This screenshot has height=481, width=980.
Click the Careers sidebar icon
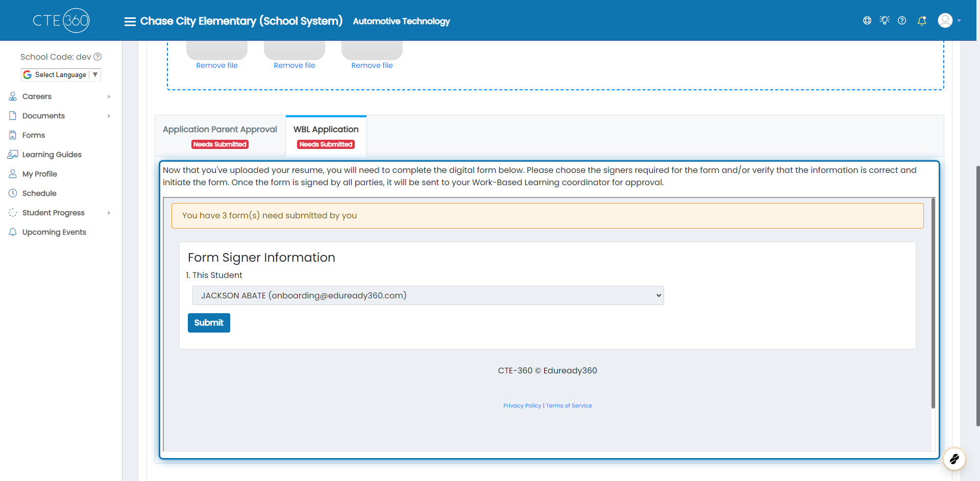[13, 96]
